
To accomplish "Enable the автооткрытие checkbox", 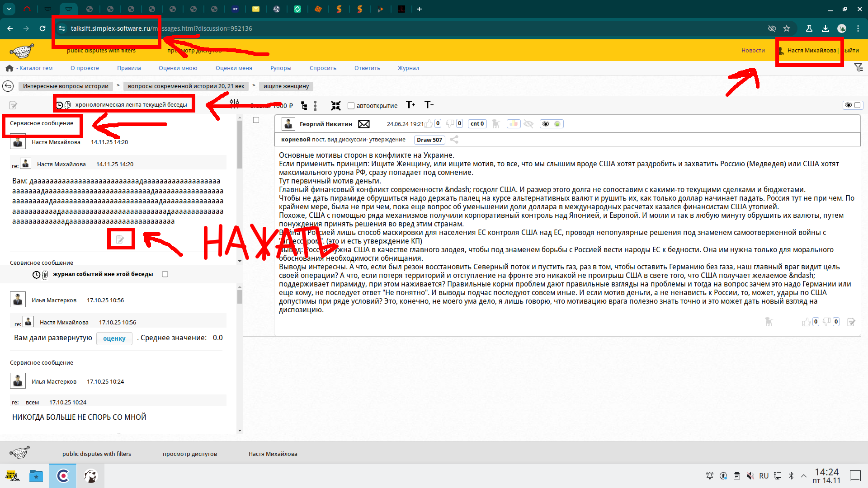I will [351, 106].
